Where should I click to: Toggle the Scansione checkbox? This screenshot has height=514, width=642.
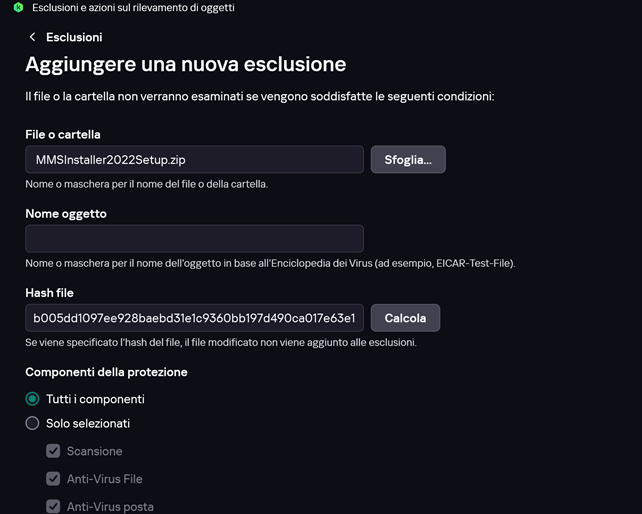[53, 451]
